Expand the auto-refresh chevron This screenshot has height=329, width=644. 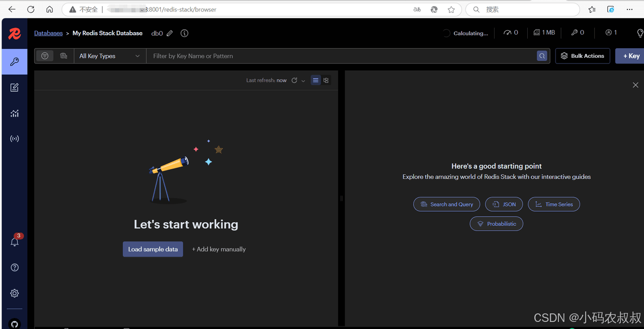click(303, 80)
